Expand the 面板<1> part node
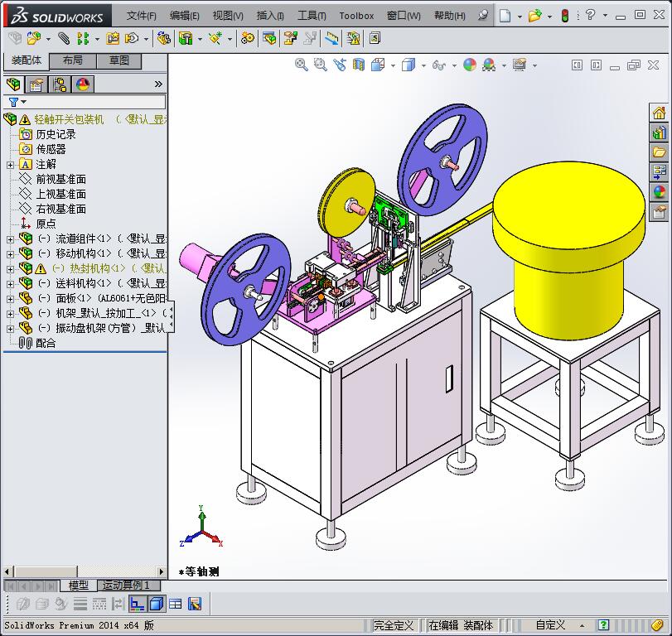The height and width of the screenshot is (636, 672). pyautogui.click(x=10, y=299)
